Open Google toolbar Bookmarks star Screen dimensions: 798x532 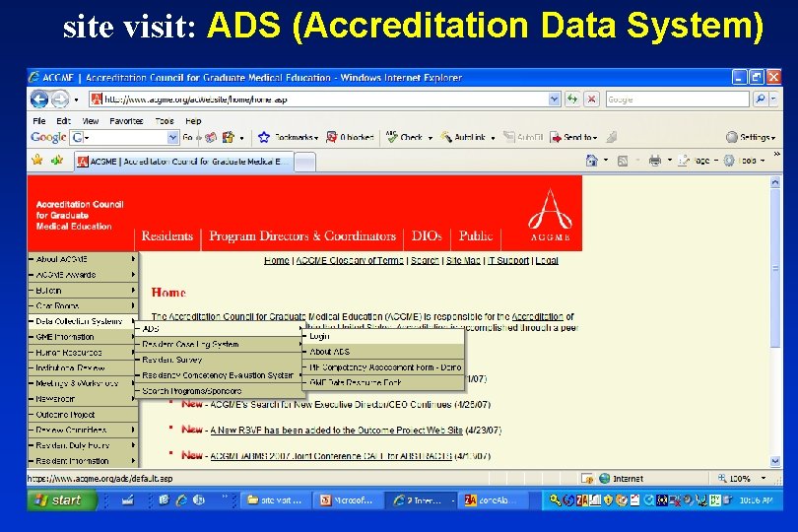(264, 137)
